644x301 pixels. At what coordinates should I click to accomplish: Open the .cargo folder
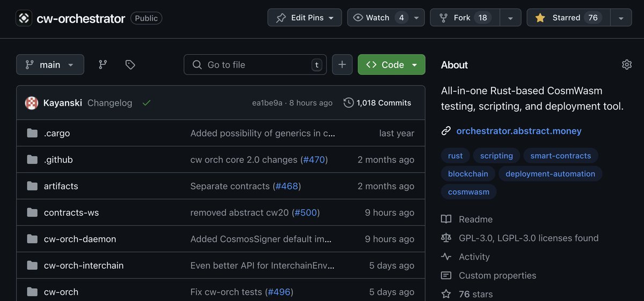click(x=57, y=133)
